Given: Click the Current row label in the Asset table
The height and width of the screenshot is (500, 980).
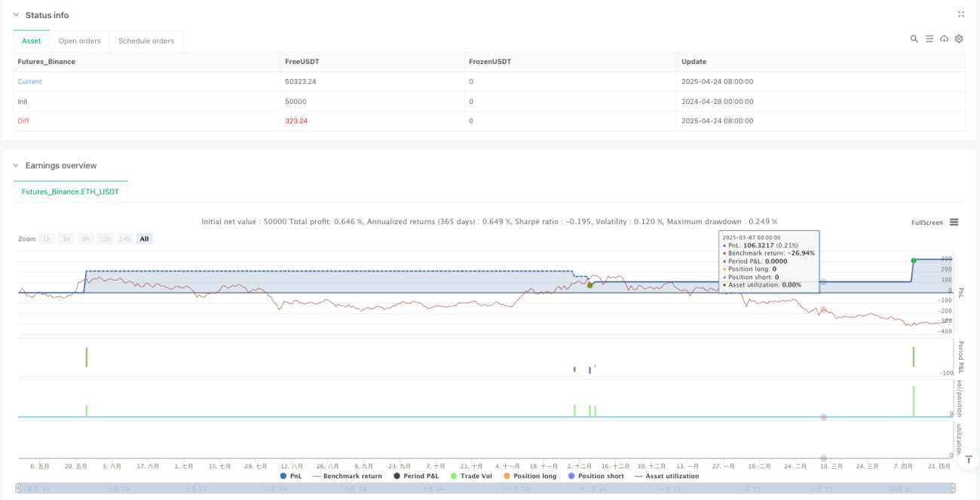Looking at the screenshot, I should (30, 81).
